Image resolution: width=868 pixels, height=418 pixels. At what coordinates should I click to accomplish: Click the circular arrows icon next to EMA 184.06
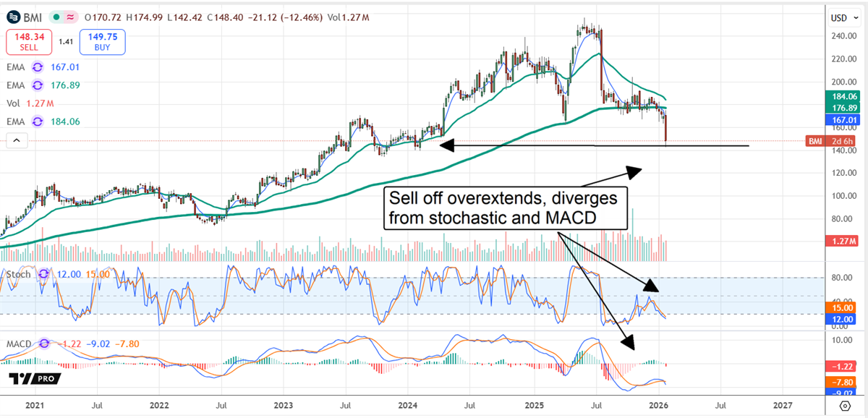click(38, 121)
